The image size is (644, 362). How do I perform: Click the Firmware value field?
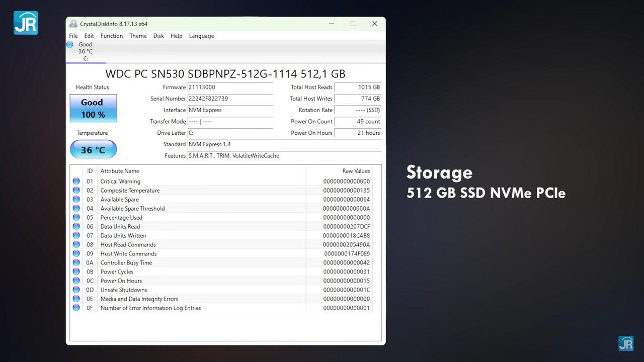(230, 87)
